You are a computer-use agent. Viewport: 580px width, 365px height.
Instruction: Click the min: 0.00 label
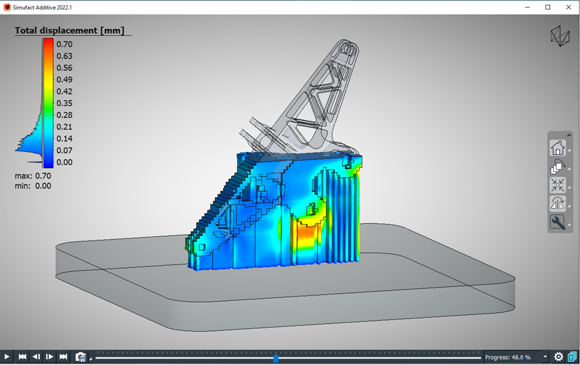pos(33,186)
